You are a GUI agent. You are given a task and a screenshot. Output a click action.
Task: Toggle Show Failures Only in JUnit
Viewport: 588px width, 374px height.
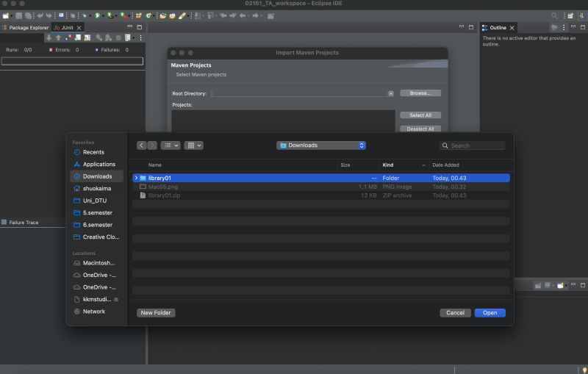point(68,37)
